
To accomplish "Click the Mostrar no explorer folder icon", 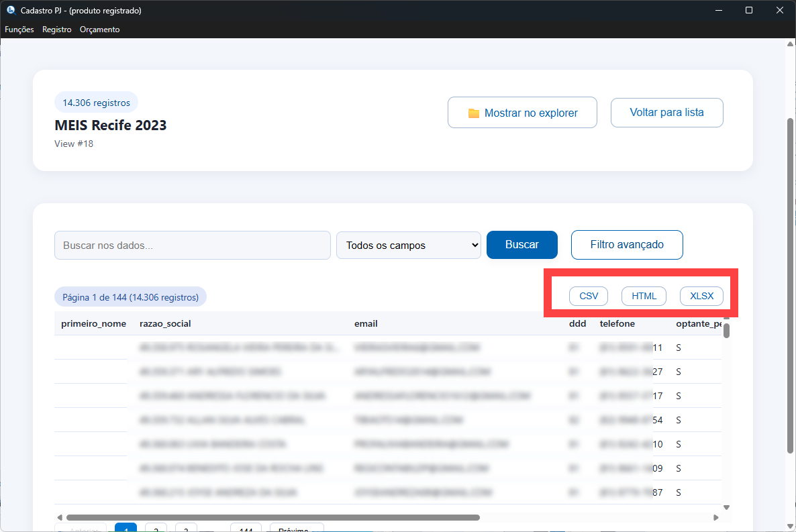I will (x=474, y=113).
